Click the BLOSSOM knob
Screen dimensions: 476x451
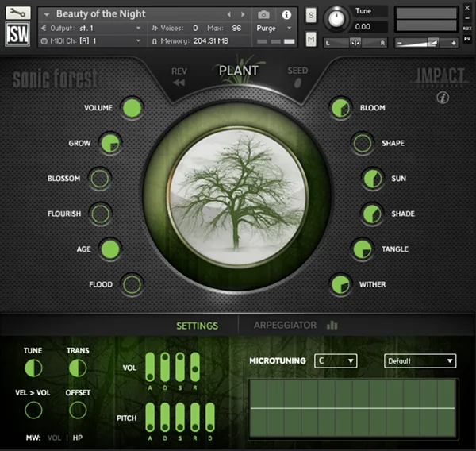click(x=100, y=179)
